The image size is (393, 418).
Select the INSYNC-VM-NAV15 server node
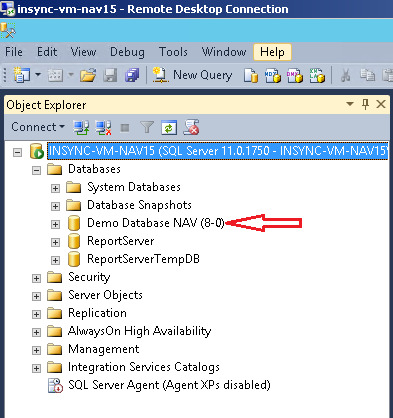[217, 151]
